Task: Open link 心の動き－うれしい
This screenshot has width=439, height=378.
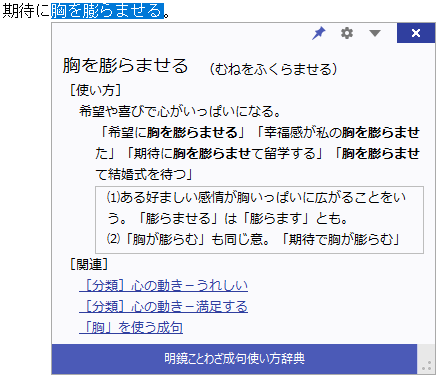Action: [x=163, y=286]
